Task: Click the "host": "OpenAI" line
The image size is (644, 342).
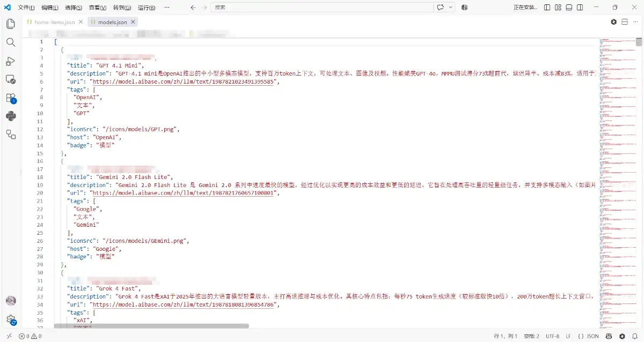Action: 94,137
